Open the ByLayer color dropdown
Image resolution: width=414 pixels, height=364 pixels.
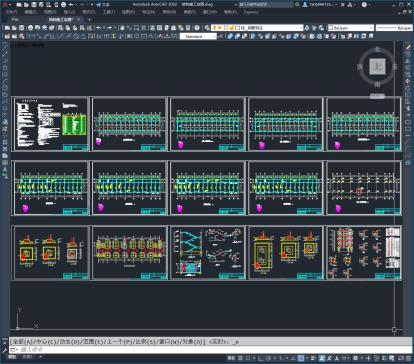372,28
